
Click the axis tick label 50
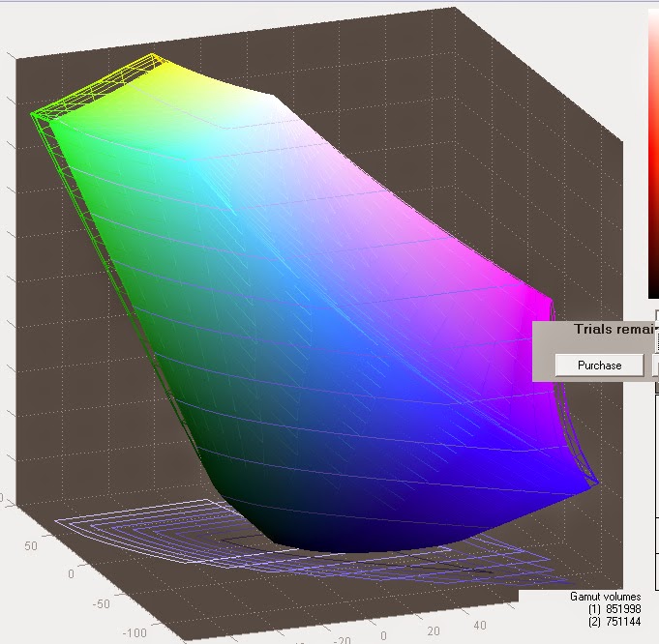(x=31, y=545)
